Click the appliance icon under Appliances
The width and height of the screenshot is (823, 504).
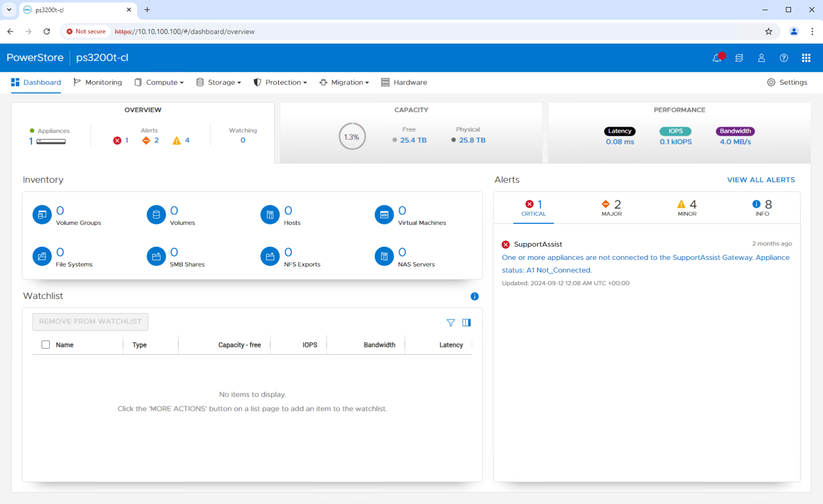[x=51, y=142]
